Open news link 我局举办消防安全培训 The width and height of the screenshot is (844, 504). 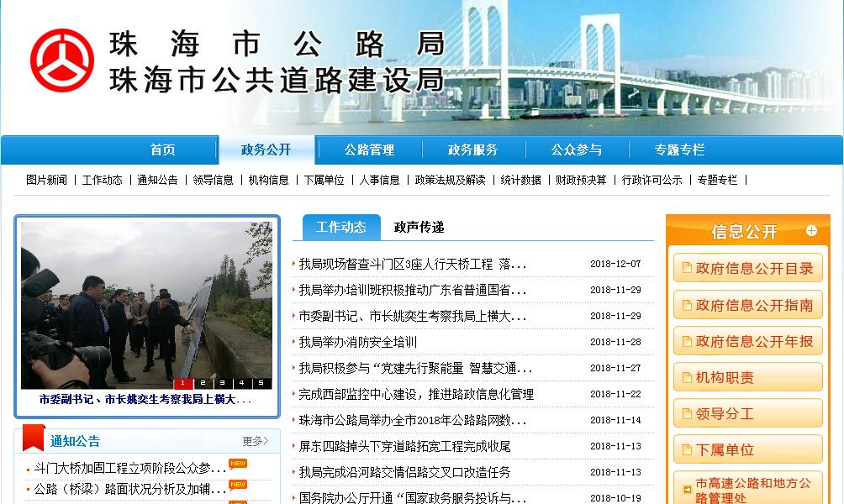358,342
